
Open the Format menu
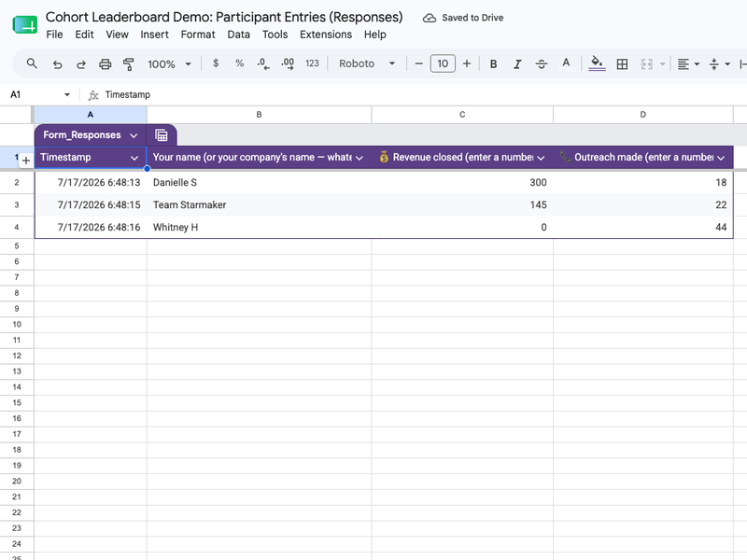(x=198, y=35)
